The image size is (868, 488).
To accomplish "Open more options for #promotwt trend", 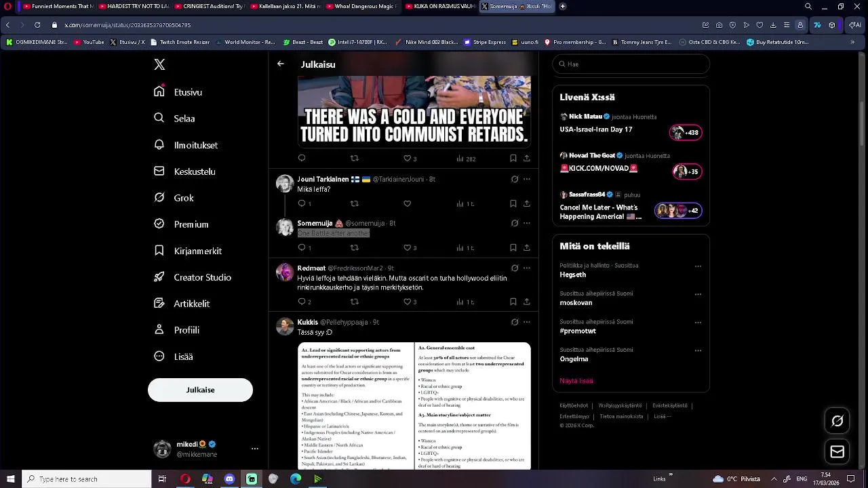I will tap(698, 322).
